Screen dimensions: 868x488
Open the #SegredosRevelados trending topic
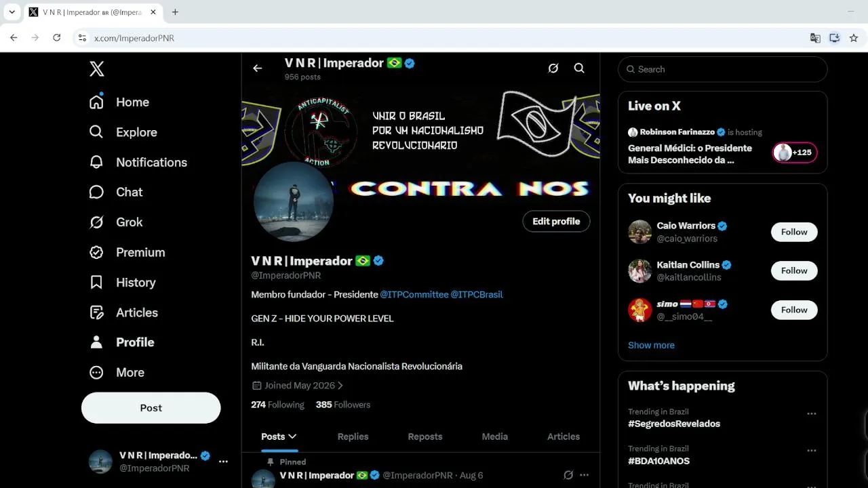click(x=674, y=424)
